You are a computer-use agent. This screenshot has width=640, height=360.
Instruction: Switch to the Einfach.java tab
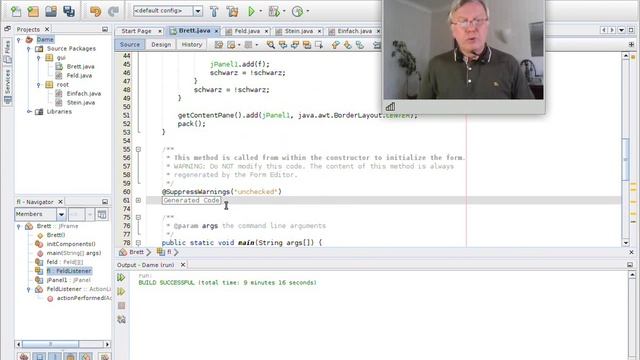[355, 31]
